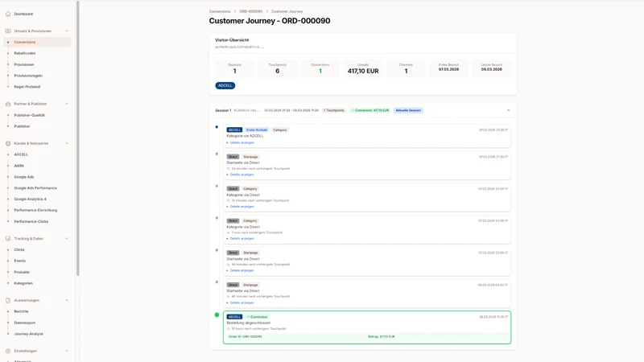Click clock icon beside '14 minutes nach vorherigem Touchpoint'
The height and width of the screenshot is (362, 644).
coord(229,200)
